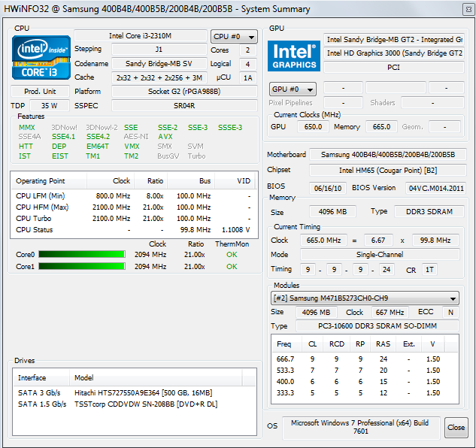Click the BIOS date 06/16/10 field
The width and height of the screenshot is (476, 448).
tap(328, 188)
